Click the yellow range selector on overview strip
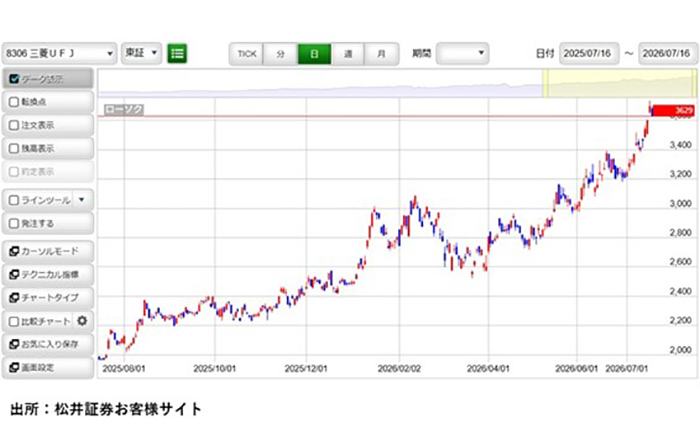Viewport: 700px width, 423px height. pos(619,83)
